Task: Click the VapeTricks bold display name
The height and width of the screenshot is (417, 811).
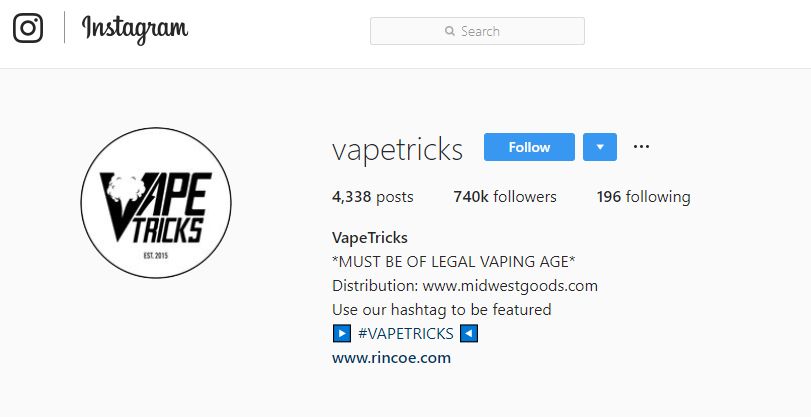Action: pos(370,238)
